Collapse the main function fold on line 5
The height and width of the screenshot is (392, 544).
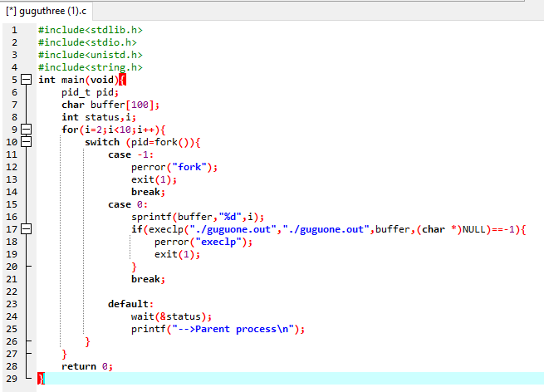(26, 80)
